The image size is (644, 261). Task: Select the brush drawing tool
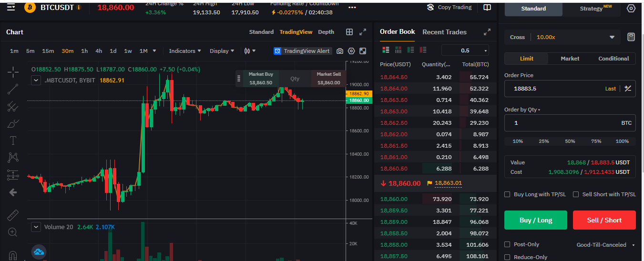(13, 123)
